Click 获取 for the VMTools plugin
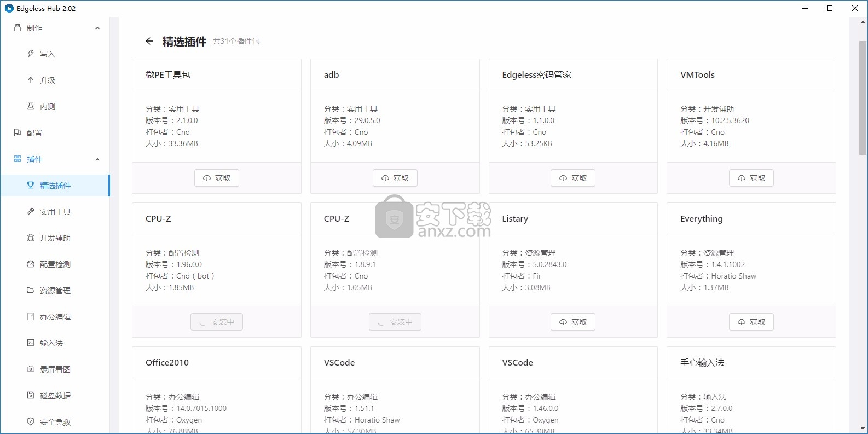The image size is (868, 434). [x=751, y=178]
